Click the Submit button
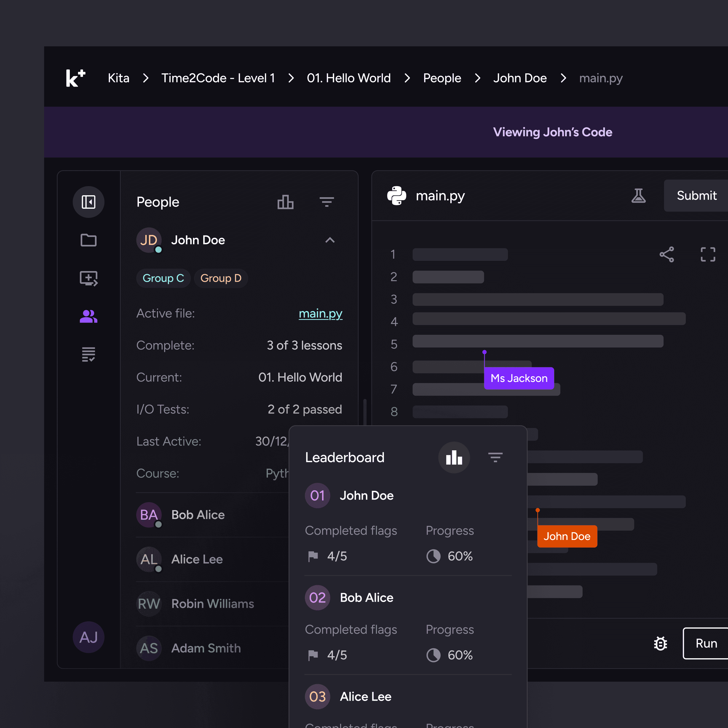This screenshot has height=728, width=728. [x=696, y=196]
